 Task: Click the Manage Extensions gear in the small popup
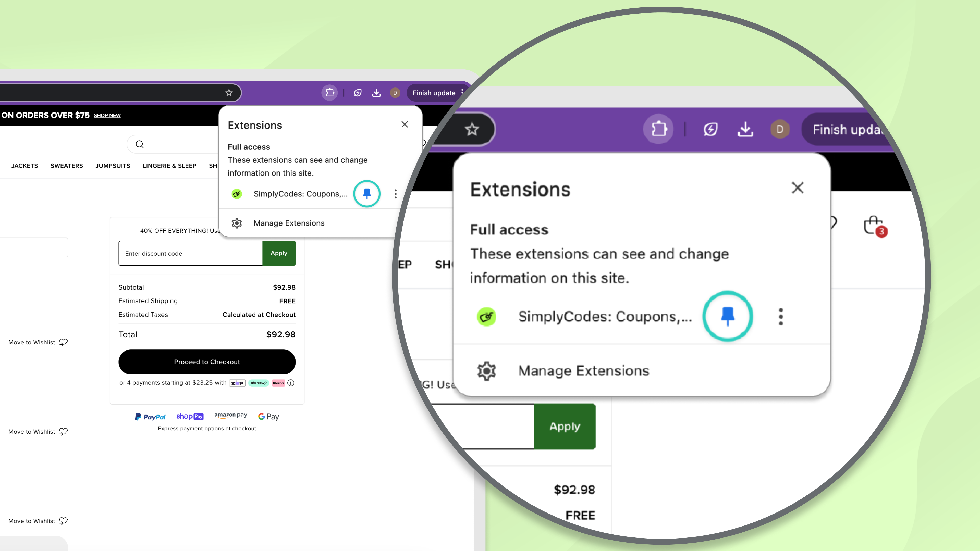pyautogui.click(x=237, y=223)
